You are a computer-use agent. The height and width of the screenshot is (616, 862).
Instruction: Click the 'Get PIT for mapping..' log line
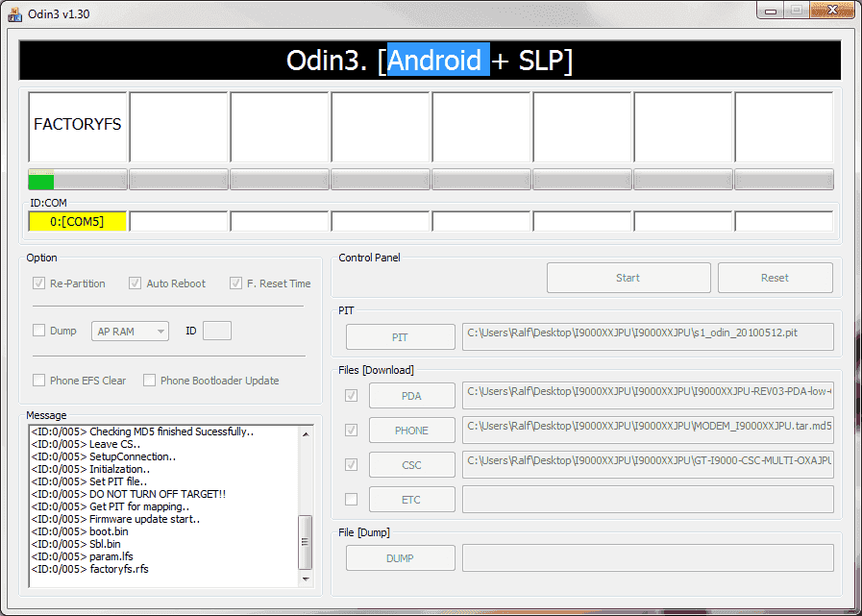click(x=111, y=506)
